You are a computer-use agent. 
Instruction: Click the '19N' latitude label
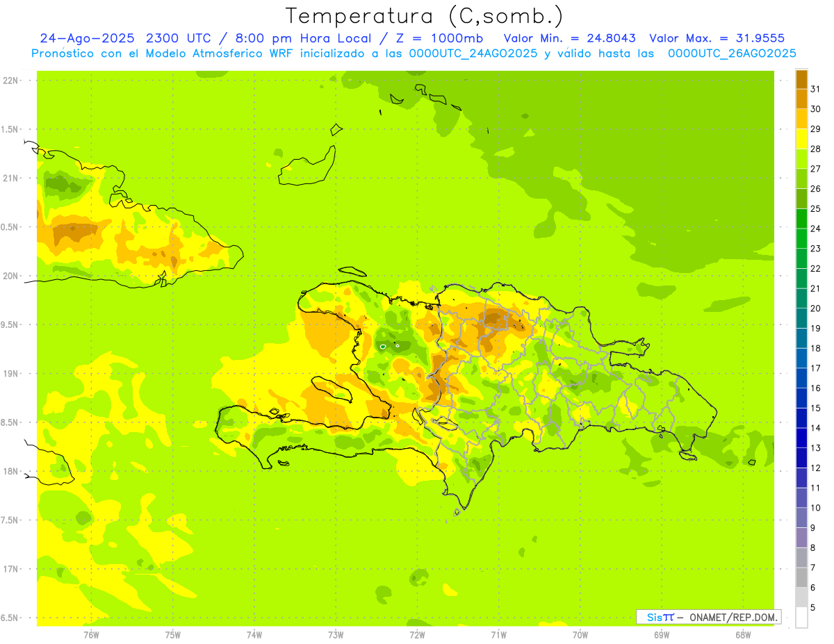coord(11,374)
